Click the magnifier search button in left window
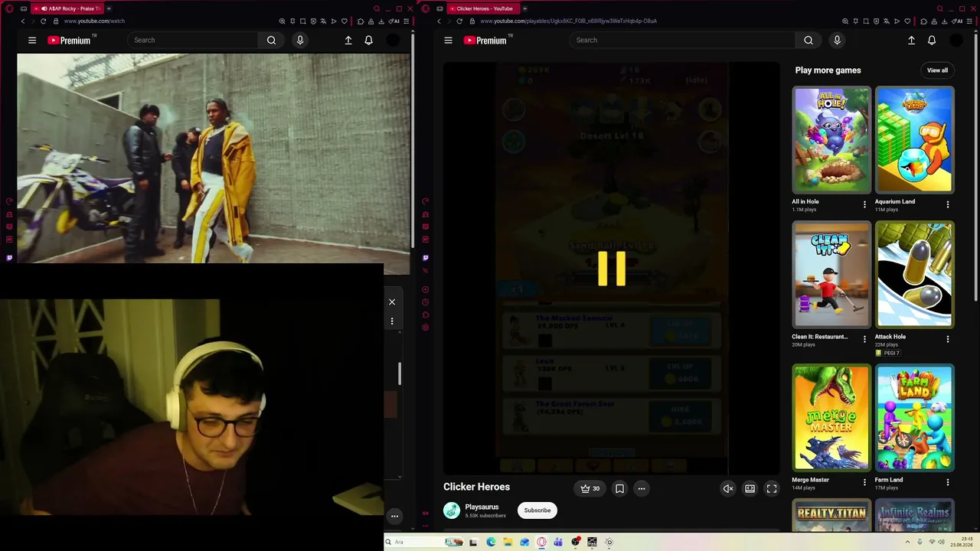Viewport: 980px width, 551px height. (272, 40)
